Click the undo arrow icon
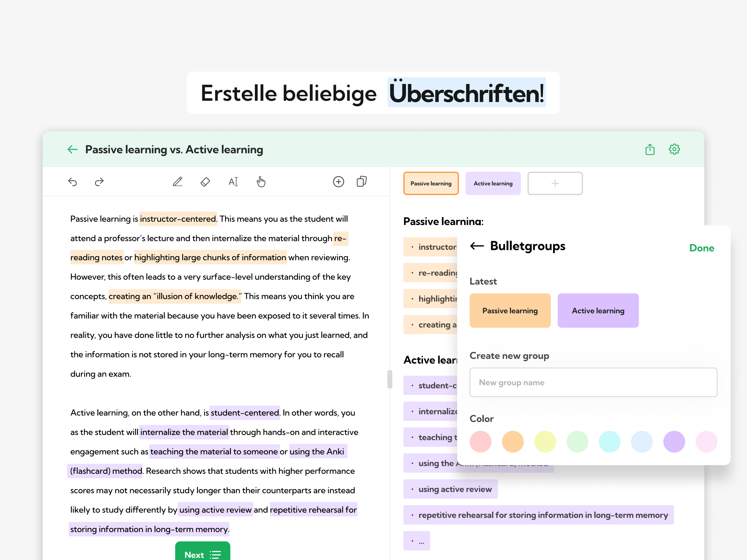 tap(72, 182)
